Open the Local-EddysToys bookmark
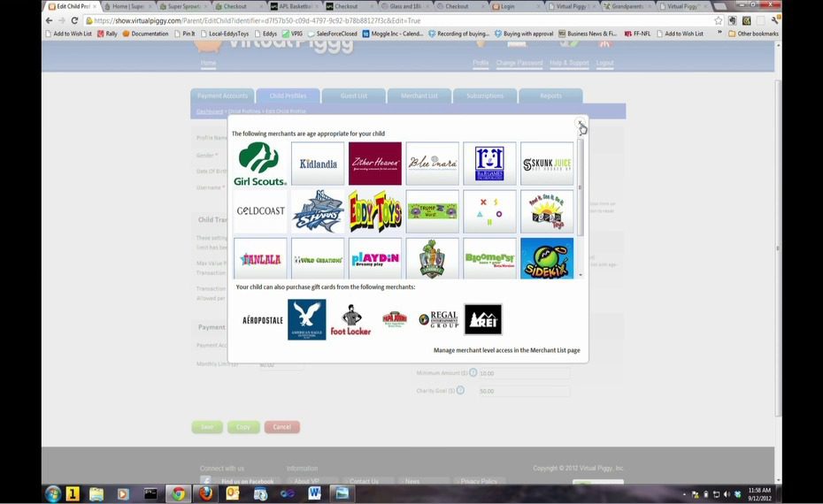The width and height of the screenshot is (823, 504). 225,34
